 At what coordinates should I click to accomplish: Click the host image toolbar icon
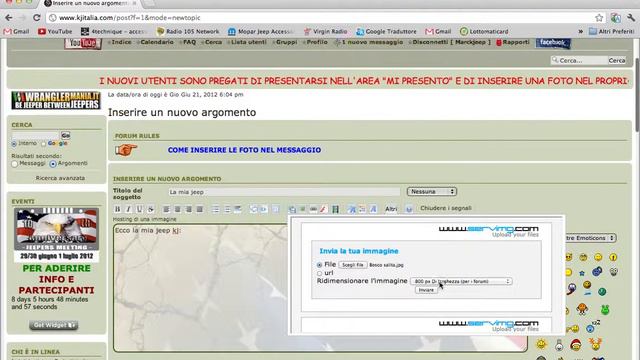coord(292,209)
